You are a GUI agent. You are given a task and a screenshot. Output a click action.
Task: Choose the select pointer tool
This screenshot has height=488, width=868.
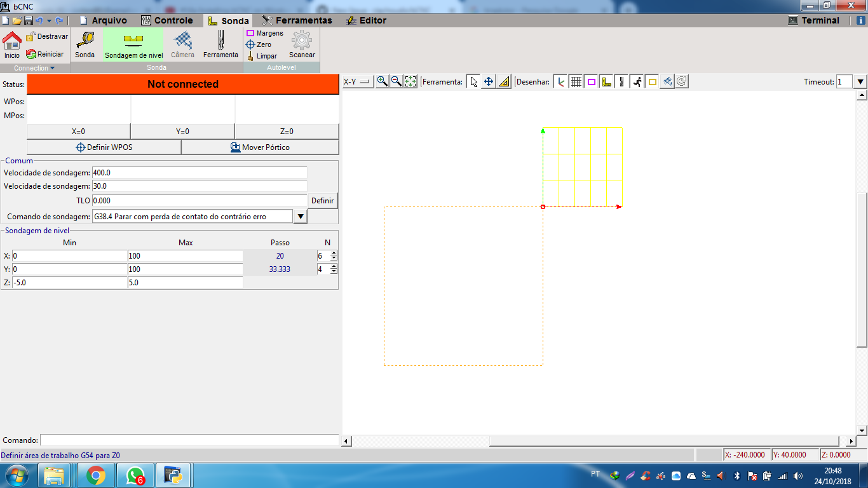[x=473, y=81]
